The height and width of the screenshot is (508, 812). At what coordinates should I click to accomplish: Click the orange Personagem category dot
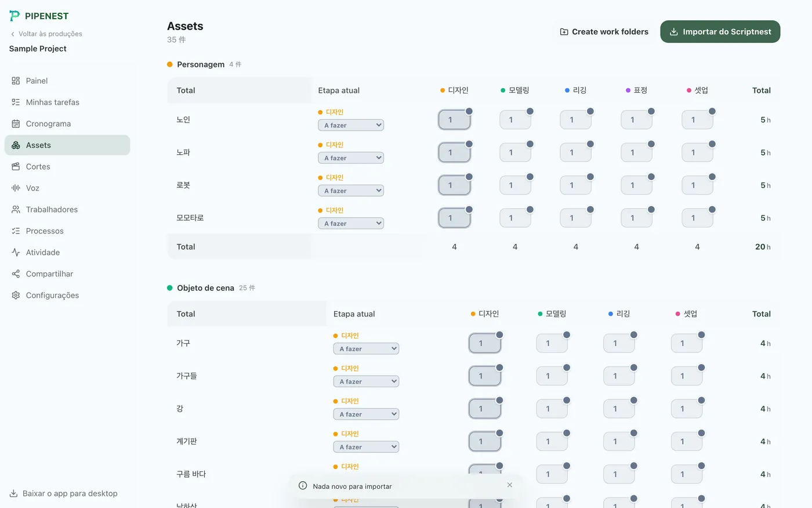170,64
